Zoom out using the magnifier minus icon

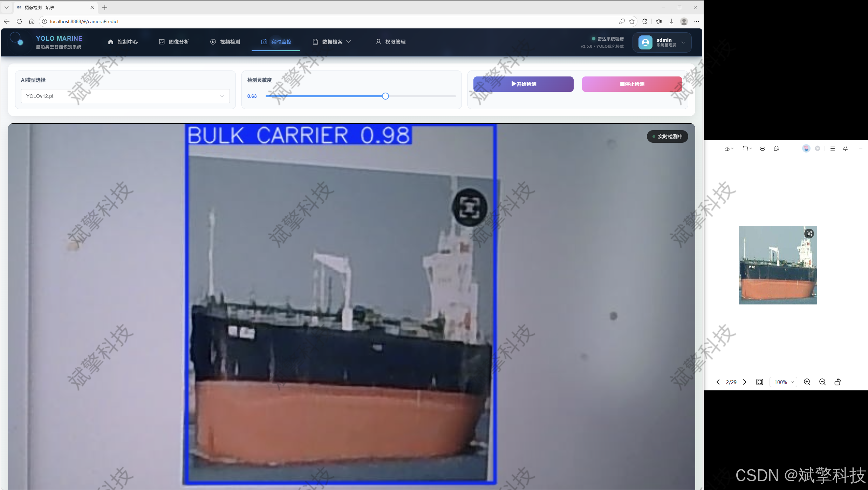pos(822,382)
